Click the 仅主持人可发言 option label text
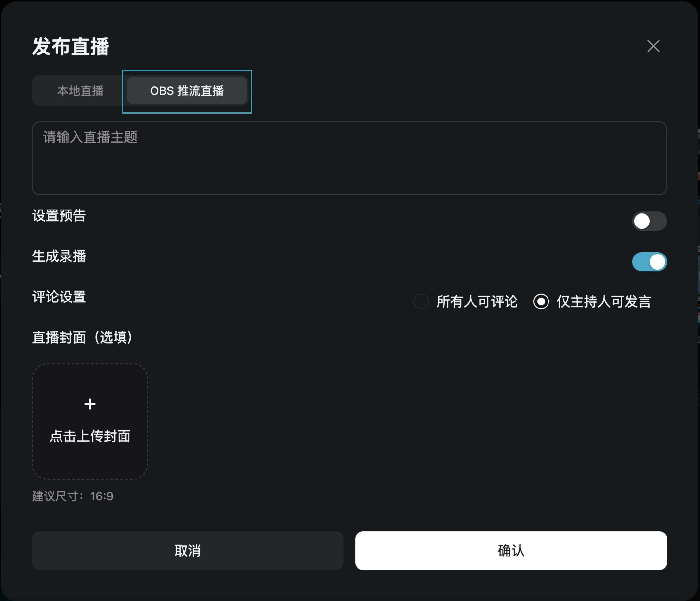The height and width of the screenshot is (601, 700). click(604, 301)
